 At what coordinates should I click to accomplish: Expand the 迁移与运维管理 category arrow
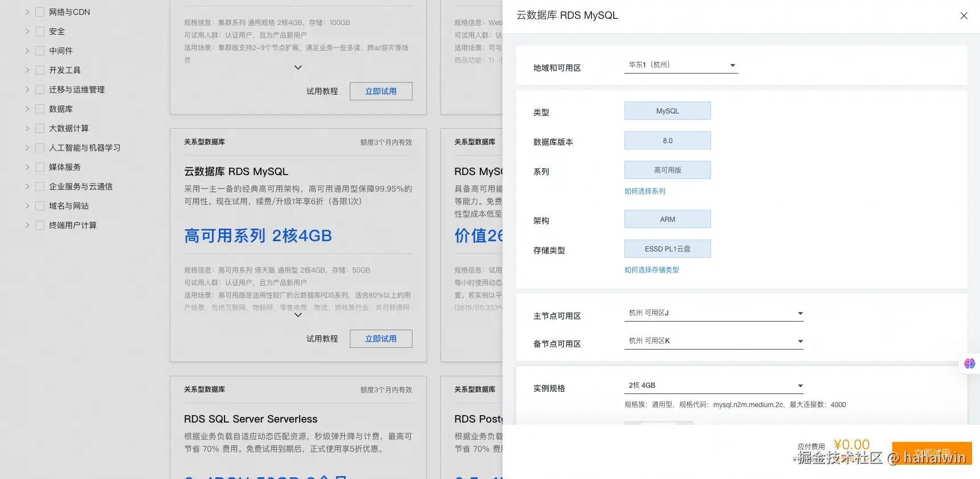[x=27, y=90]
